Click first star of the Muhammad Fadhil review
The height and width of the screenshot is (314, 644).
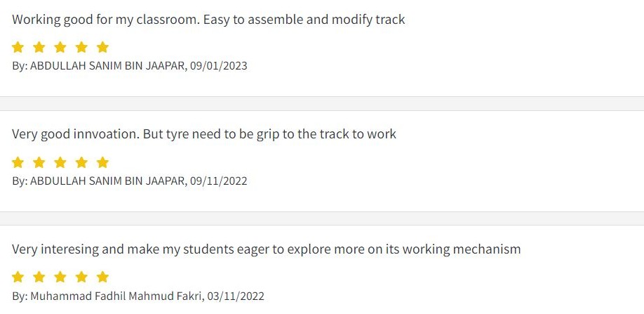(x=18, y=277)
